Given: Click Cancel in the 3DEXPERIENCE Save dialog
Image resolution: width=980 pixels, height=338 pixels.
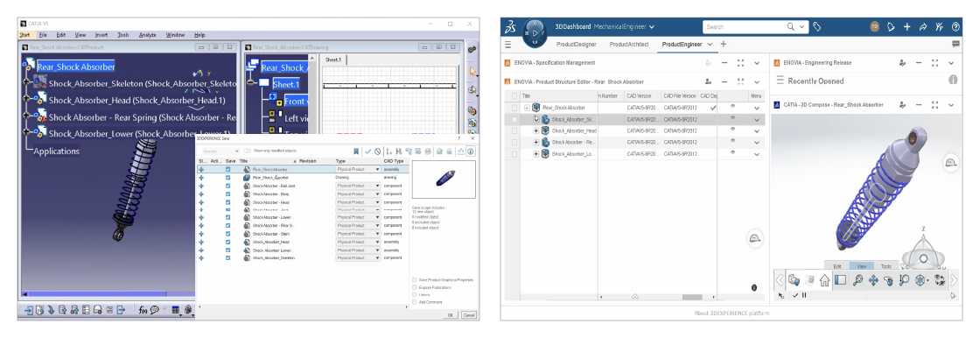Looking at the screenshot, I should coord(469,315).
